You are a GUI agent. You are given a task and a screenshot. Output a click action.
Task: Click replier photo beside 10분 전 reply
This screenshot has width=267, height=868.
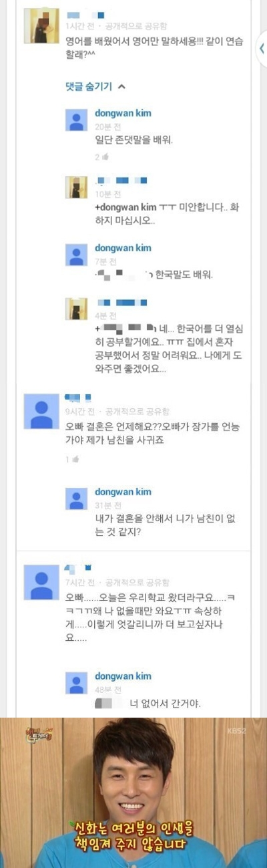coord(76,187)
